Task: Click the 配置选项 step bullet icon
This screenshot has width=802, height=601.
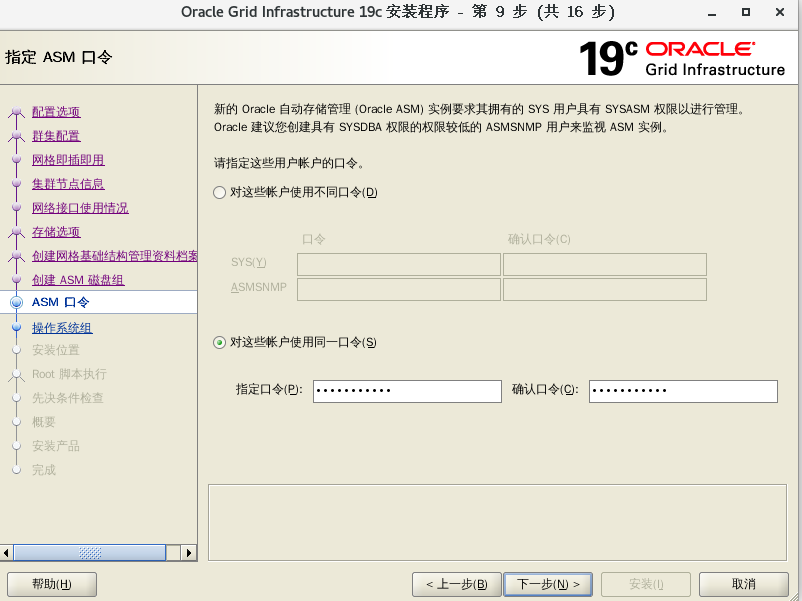Action: (x=16, y=112)
